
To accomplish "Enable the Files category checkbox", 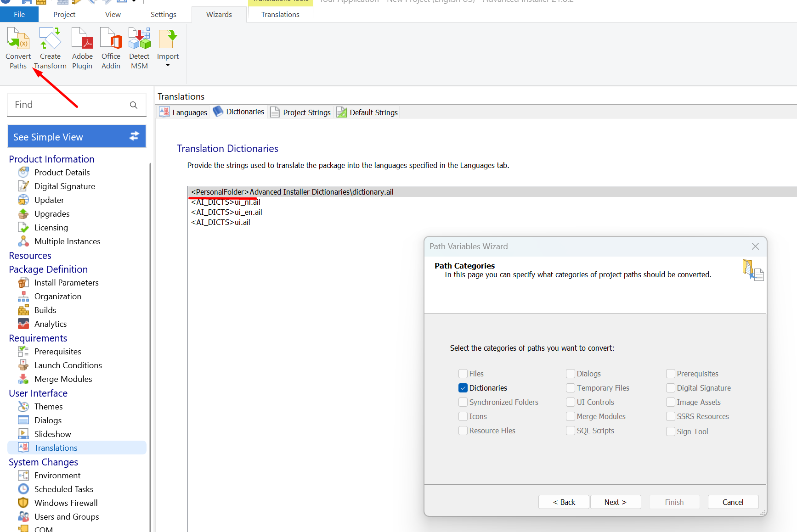I will tap(463, 374).
